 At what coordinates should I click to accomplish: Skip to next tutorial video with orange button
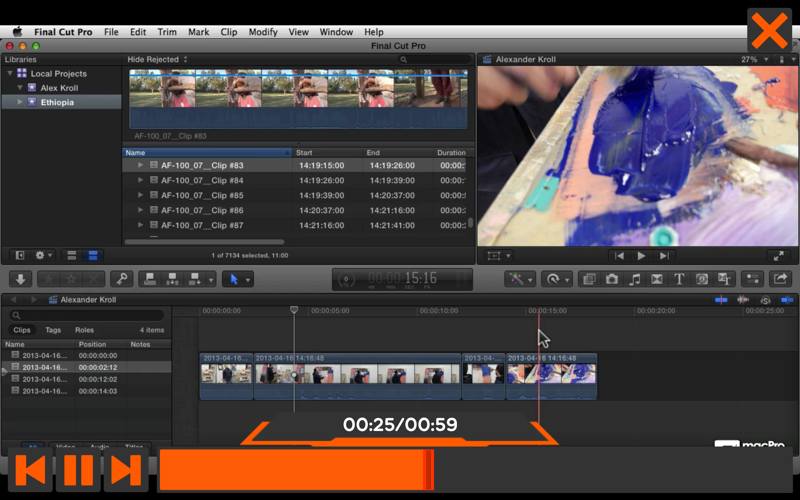126,469
